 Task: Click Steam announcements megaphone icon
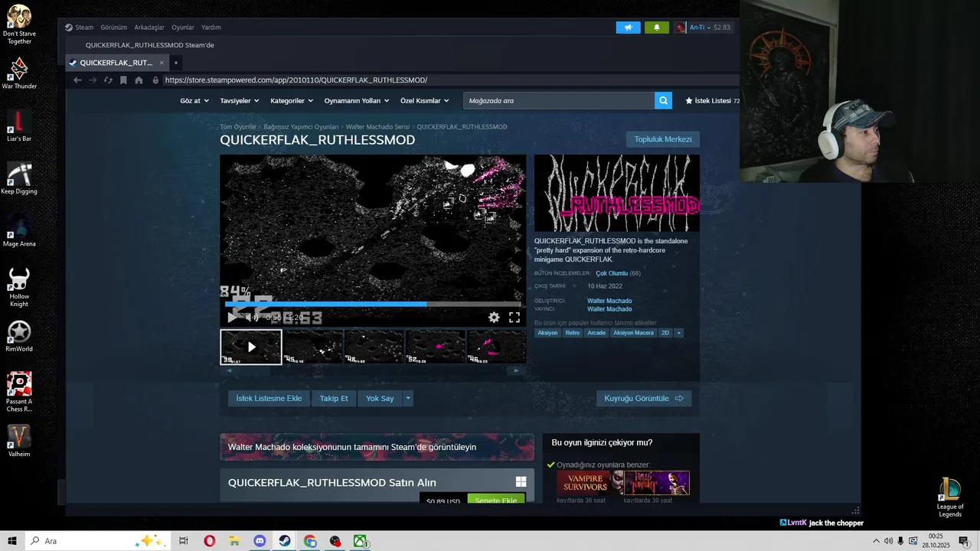[x=628, y=28]
